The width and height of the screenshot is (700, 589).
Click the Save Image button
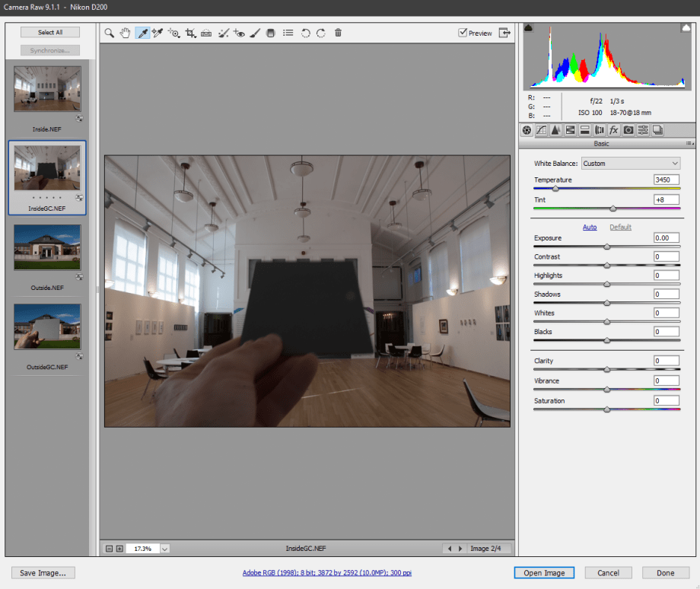tap(43, 573)
